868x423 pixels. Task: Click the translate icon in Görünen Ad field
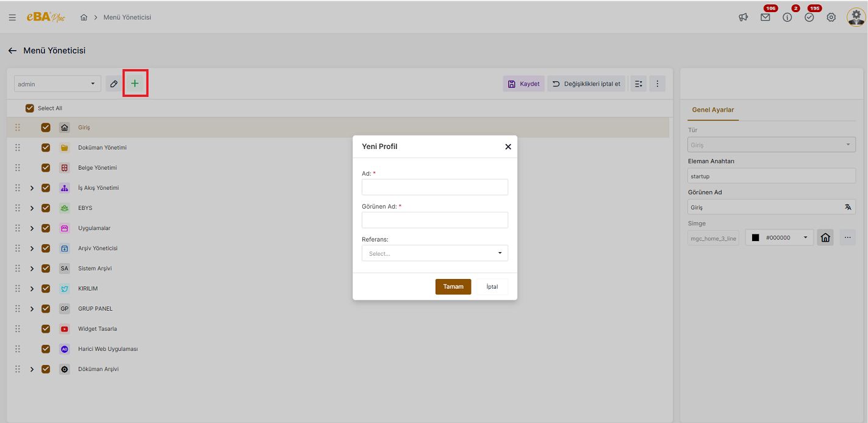tap(847, 207)
